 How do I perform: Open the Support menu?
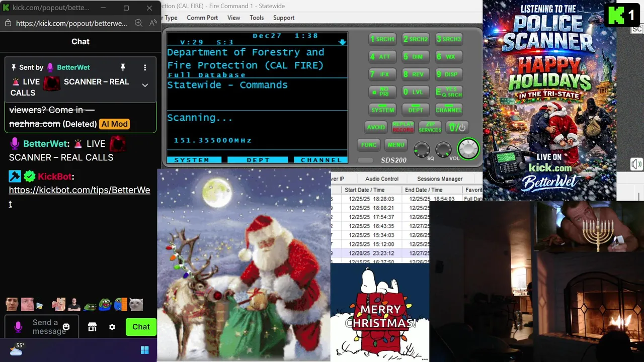[284, 18]
